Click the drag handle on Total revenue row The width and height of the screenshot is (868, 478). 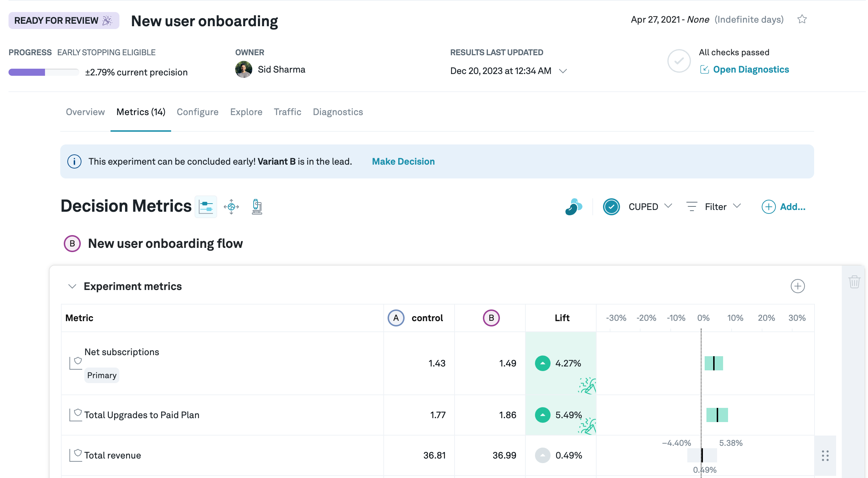[x=825, y=456]
